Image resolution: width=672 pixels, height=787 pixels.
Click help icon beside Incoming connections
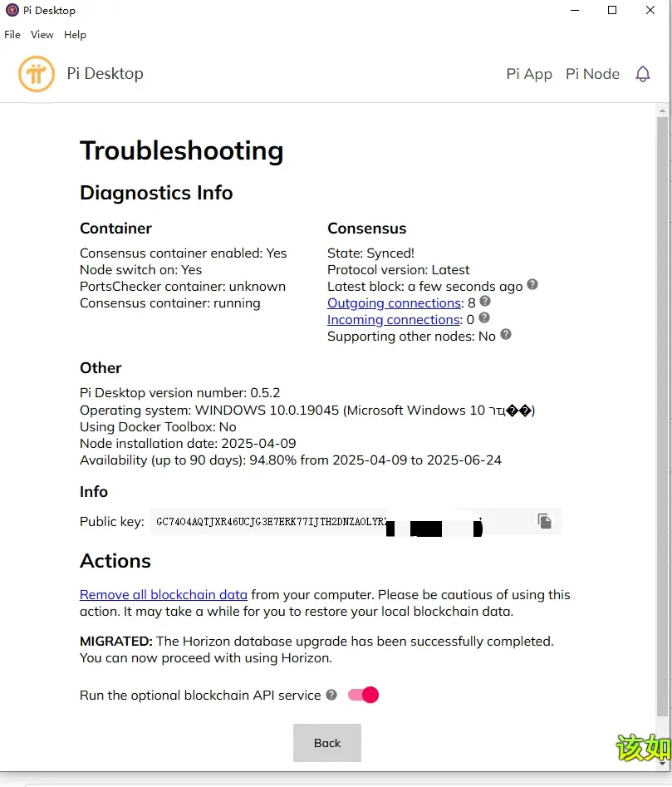[484, 317]
